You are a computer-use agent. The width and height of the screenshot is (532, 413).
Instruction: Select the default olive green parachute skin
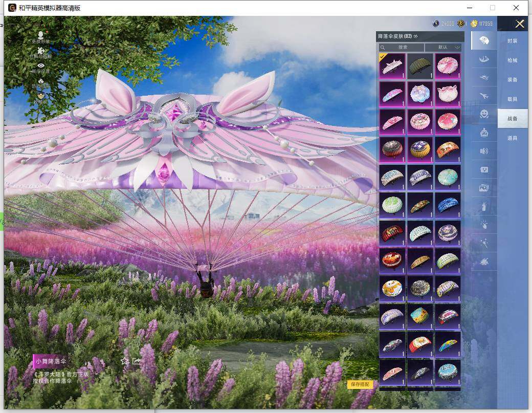pyautogui.click(x=419, y=66)
